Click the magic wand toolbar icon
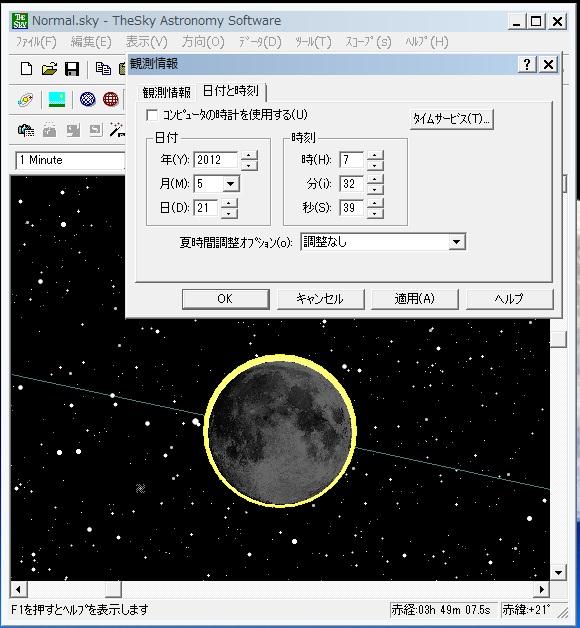This screenshot has height=628, width=580. click(117, 131)
